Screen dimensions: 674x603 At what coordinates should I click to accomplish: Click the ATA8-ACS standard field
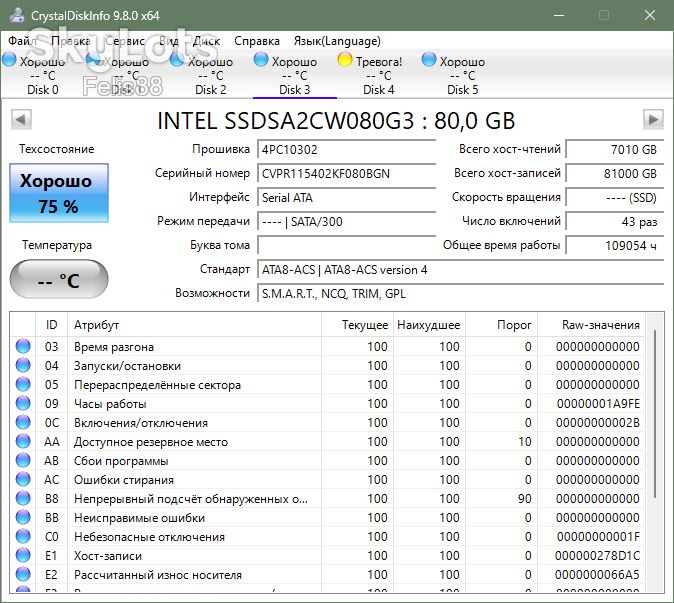point(461,270)
